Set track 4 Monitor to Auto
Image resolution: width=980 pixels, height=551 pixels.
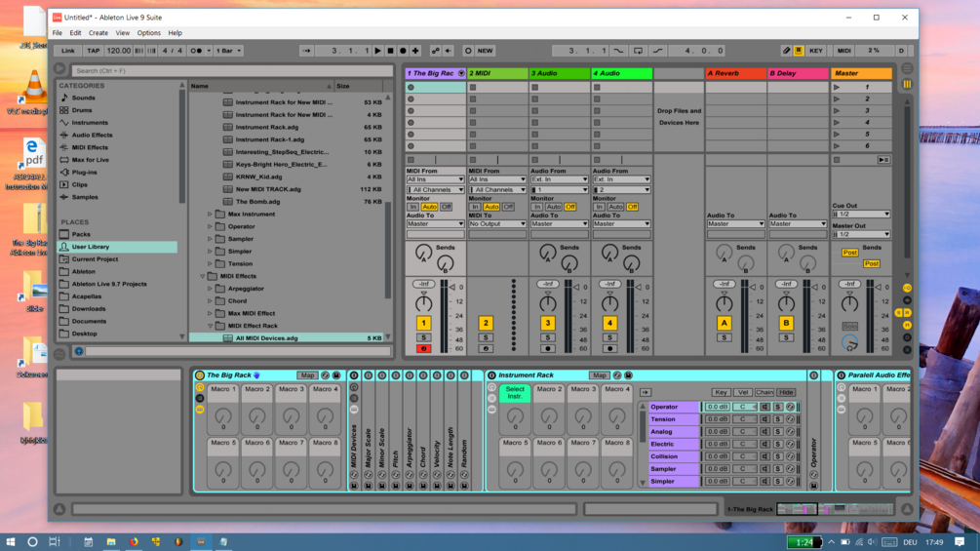pos(615,207)
